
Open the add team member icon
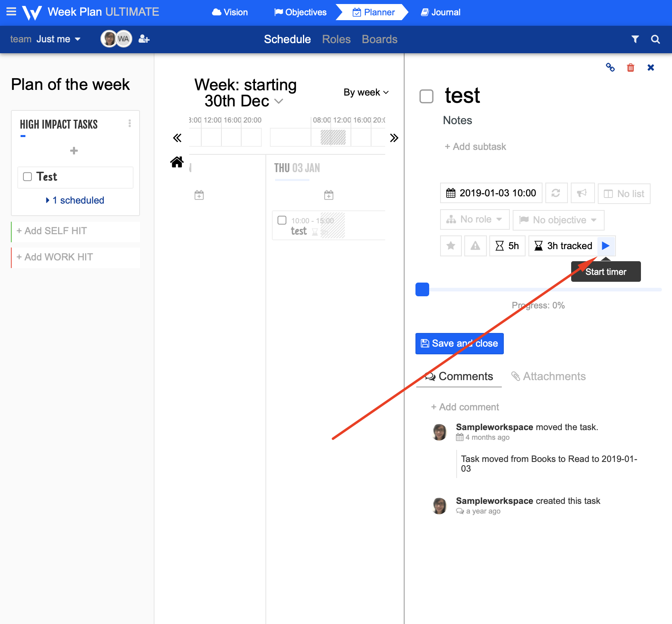[x=144, y=39]
